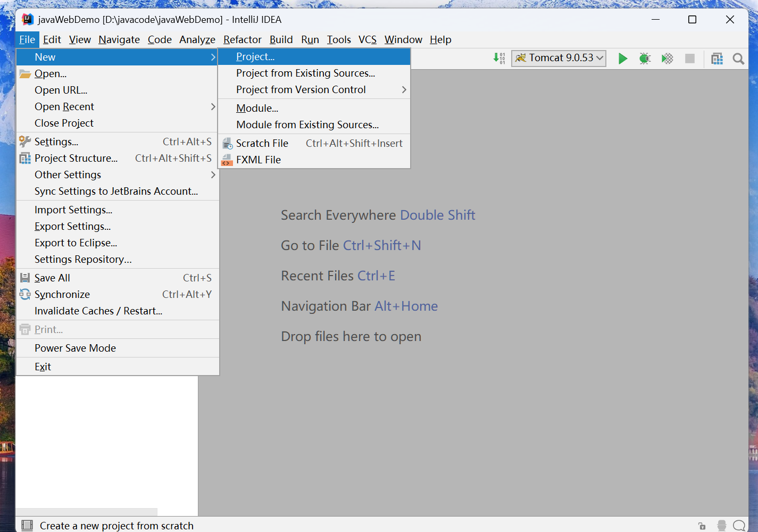
Task: Open the VCS menu
Action: tap(368, 39)
